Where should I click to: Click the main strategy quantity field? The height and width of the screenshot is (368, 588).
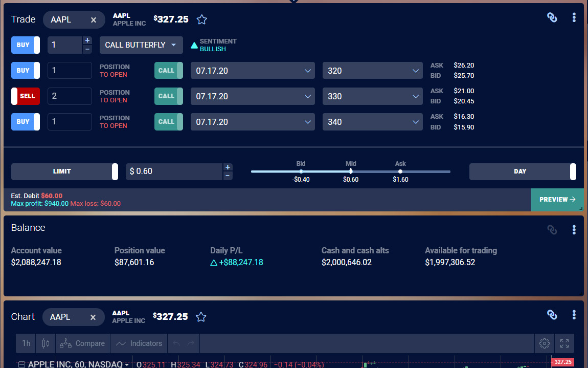[x=65, y=45]
